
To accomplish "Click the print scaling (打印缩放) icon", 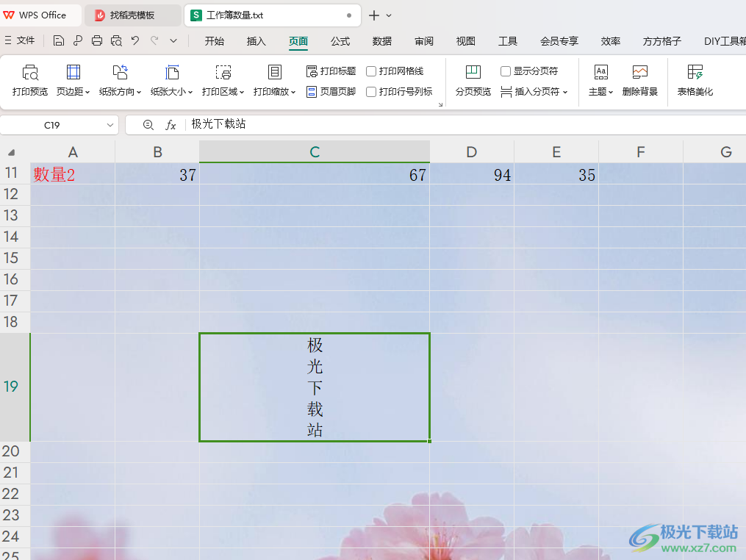I will 274,72.
